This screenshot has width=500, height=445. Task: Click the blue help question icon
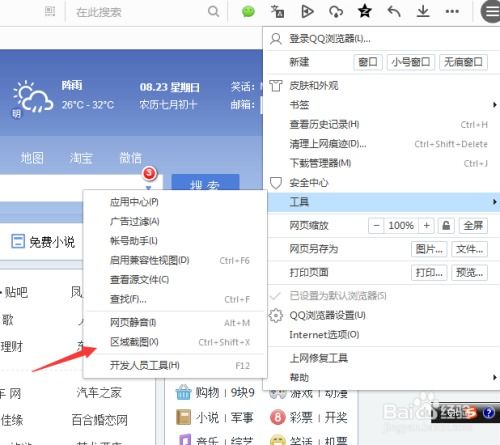click(x=489, y=413)
